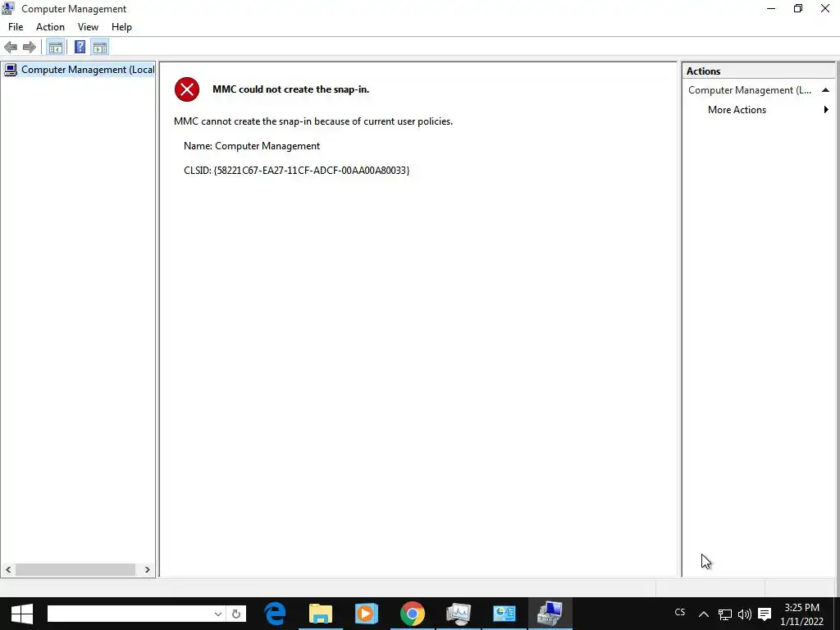Click the volume speaker tray icon
This screenshot has height=630, width=840.
[745, 614]
